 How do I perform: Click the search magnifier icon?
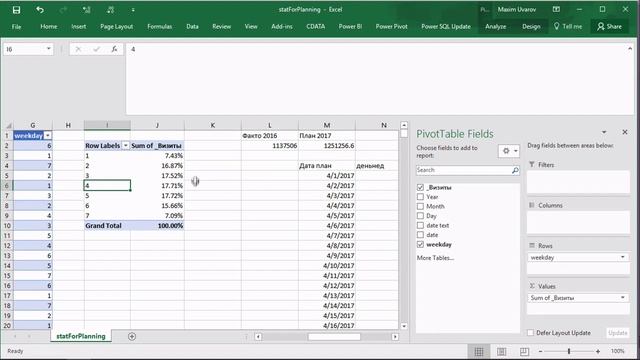(515, 170)
